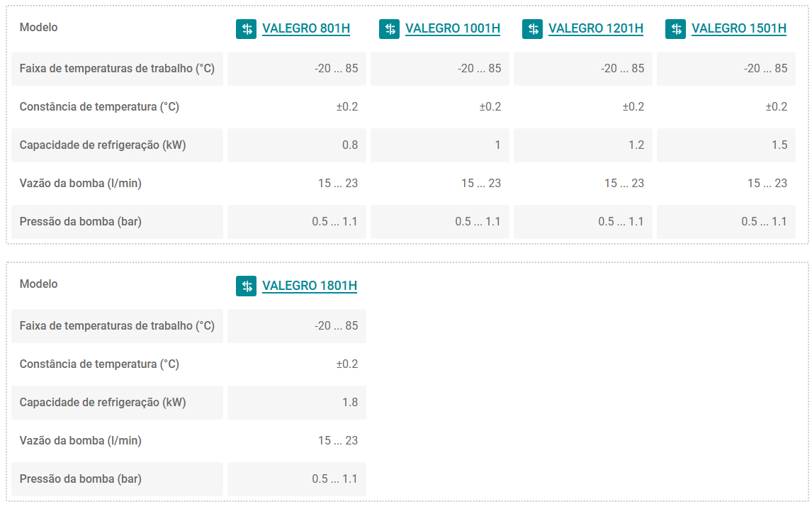Click the 0.5 ... 1.1 value under VALEGRO 1801H

(334, 479)
